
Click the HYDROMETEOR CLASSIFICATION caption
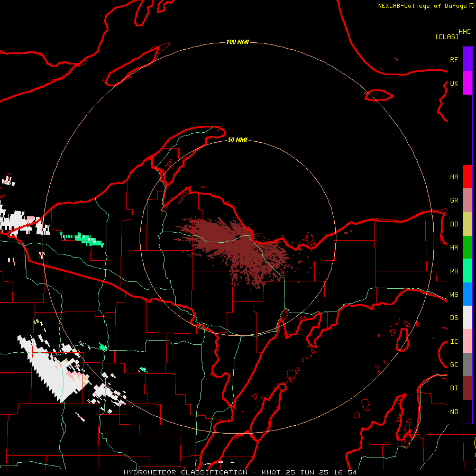[x=186, y=472]
